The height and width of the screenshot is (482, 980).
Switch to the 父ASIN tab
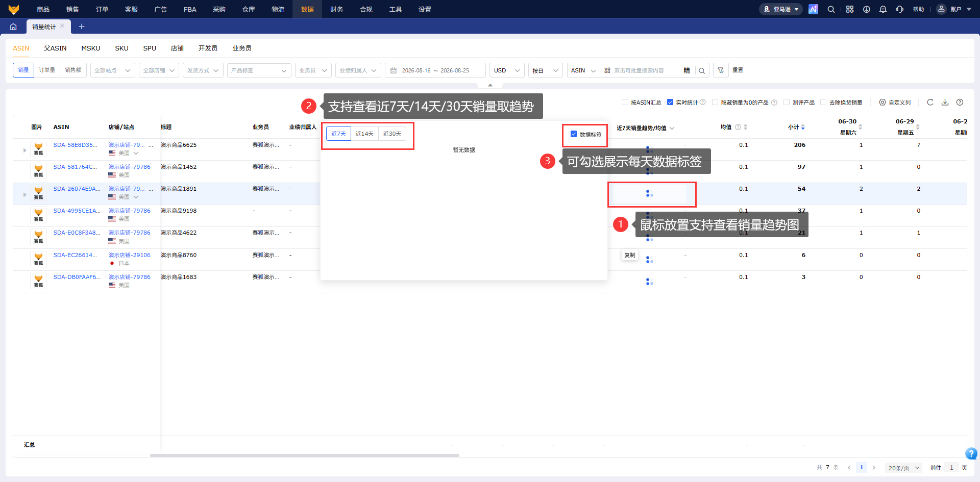point(55,48)
